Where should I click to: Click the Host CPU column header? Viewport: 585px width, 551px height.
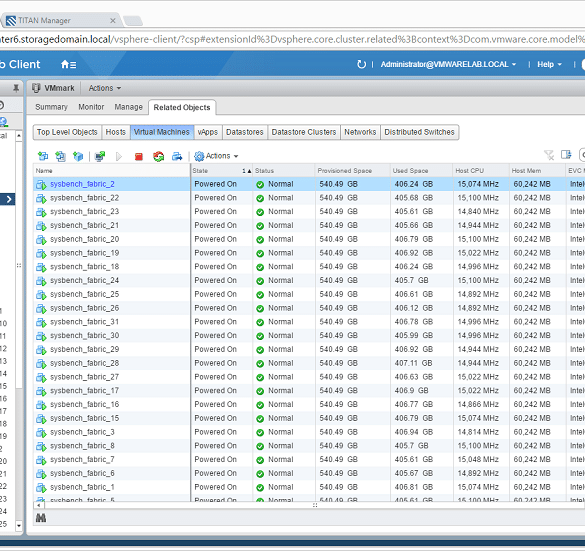tap(481, 171)
